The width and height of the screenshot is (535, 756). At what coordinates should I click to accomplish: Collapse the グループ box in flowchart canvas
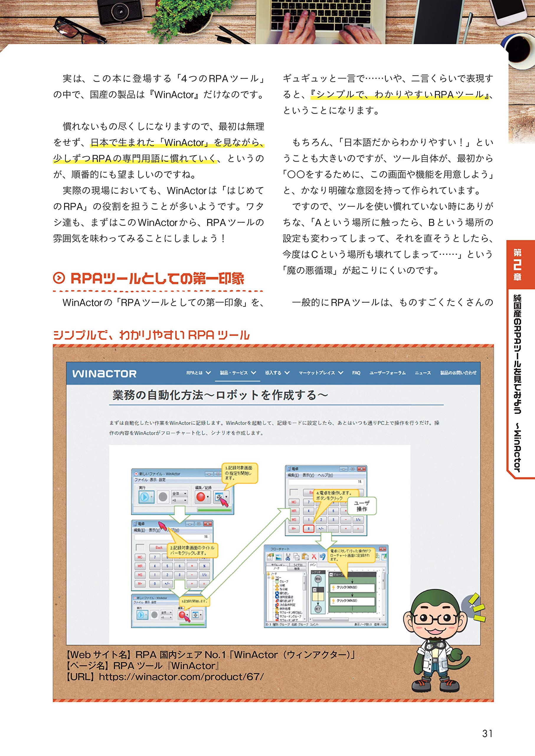pyautogui.click(x=331, y=575)
